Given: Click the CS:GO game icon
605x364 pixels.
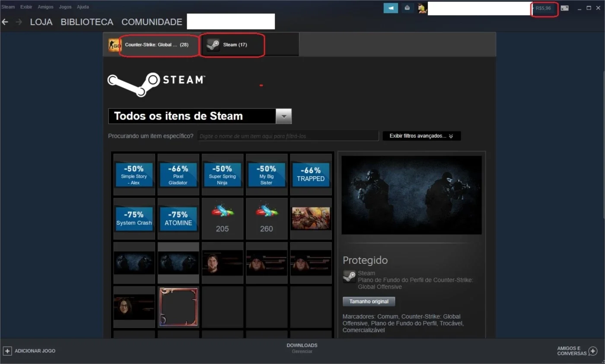Looking at the screenshot, I should pyautogui.click(x=115, y=44).
